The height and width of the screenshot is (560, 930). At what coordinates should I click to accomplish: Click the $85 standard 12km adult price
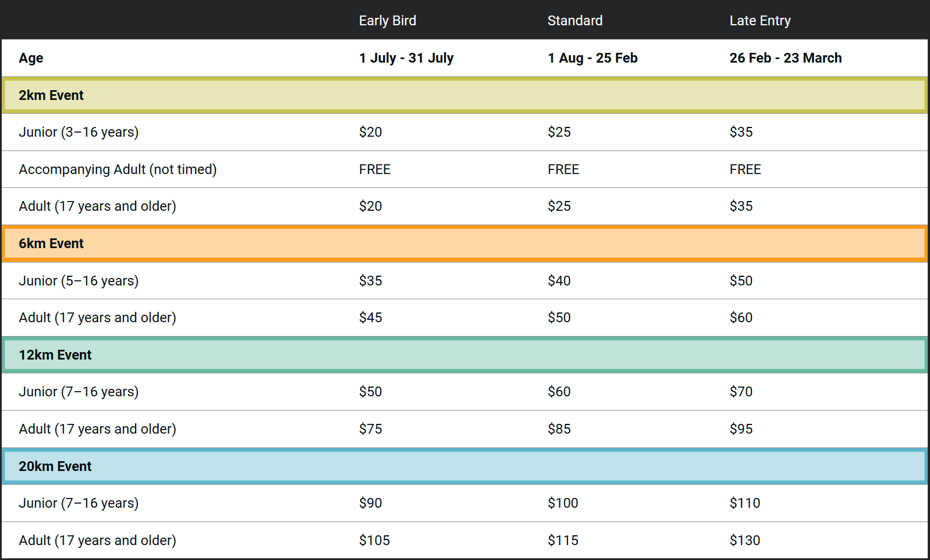[x=559, y=429]
